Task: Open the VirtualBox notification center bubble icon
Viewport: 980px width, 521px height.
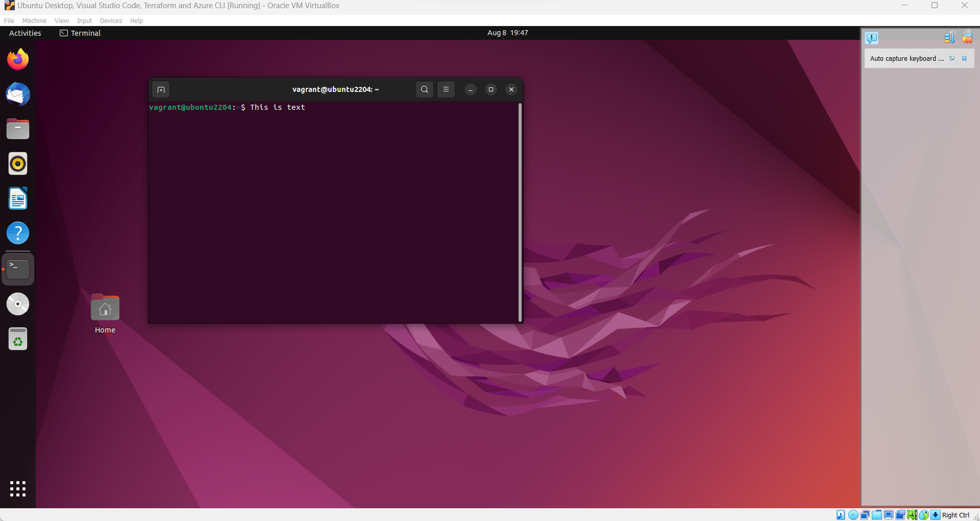Action: click(x=872, y=38)
